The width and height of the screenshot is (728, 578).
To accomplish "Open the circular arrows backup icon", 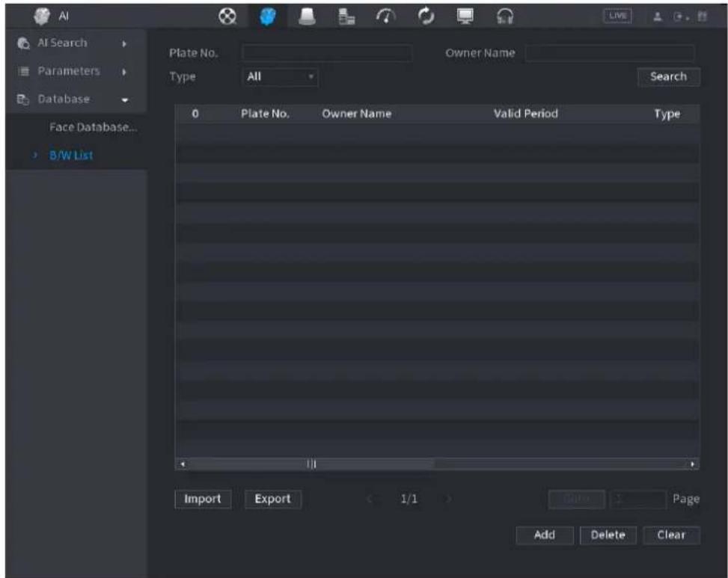I will tap(426, 16).
